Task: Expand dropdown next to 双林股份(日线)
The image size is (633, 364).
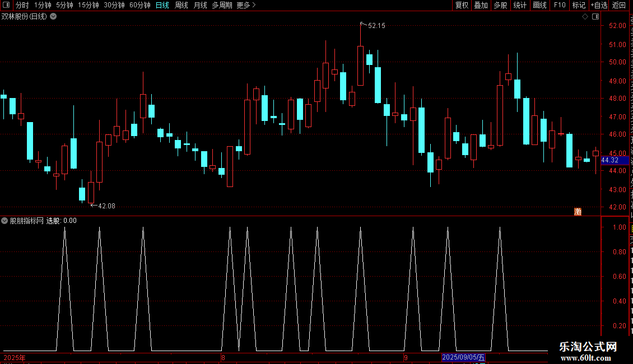Action: coord(53,17)
